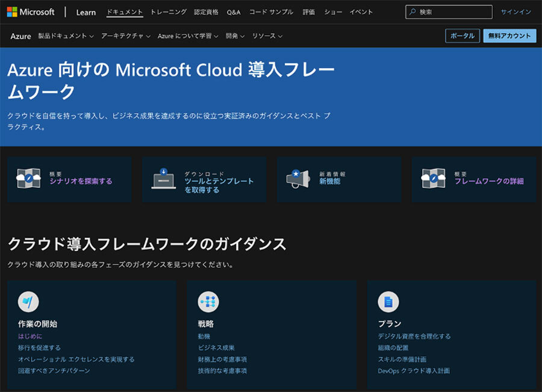The width and height of the screenshot is (542, 392).
Task: Click the Microsoft logo icon
Action: click(x=12, y=12)
